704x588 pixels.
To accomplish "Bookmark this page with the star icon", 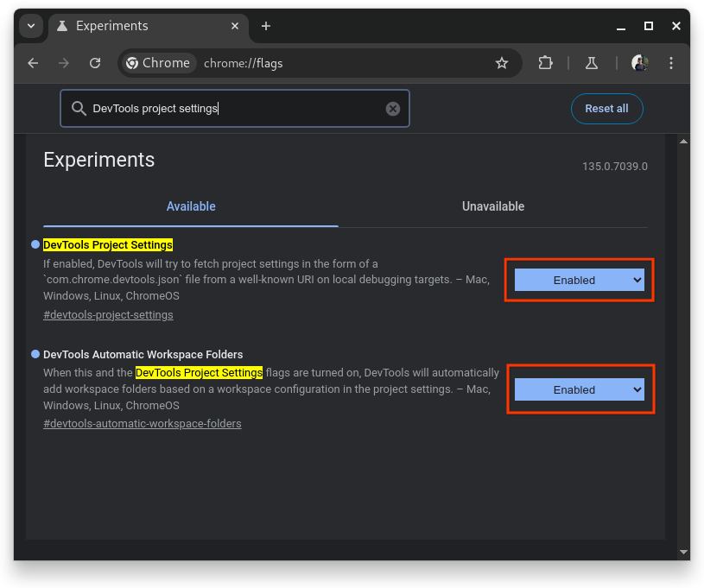I will [502, 63].
